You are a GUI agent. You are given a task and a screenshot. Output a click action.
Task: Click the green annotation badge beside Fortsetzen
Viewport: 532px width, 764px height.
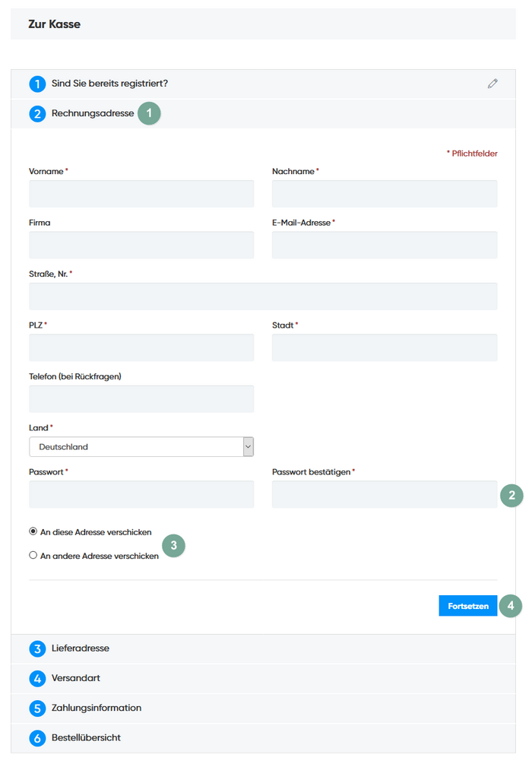coord(511,606)
